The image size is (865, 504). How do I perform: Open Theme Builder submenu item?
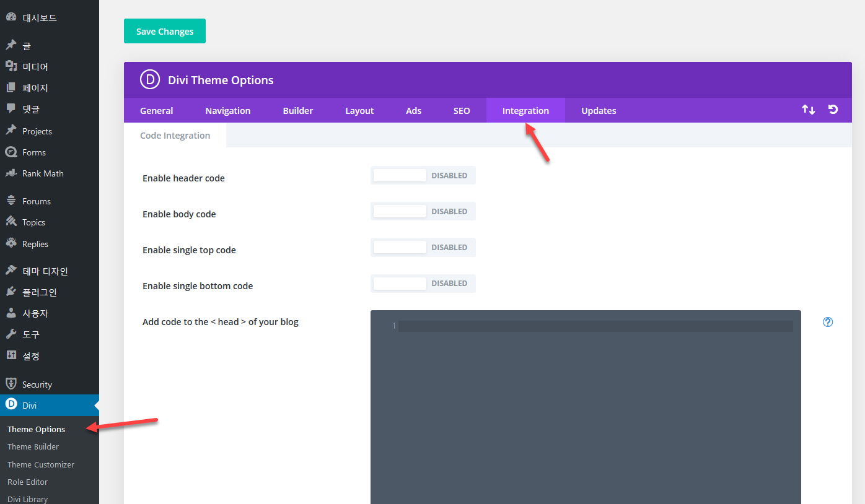coord(33,446)
